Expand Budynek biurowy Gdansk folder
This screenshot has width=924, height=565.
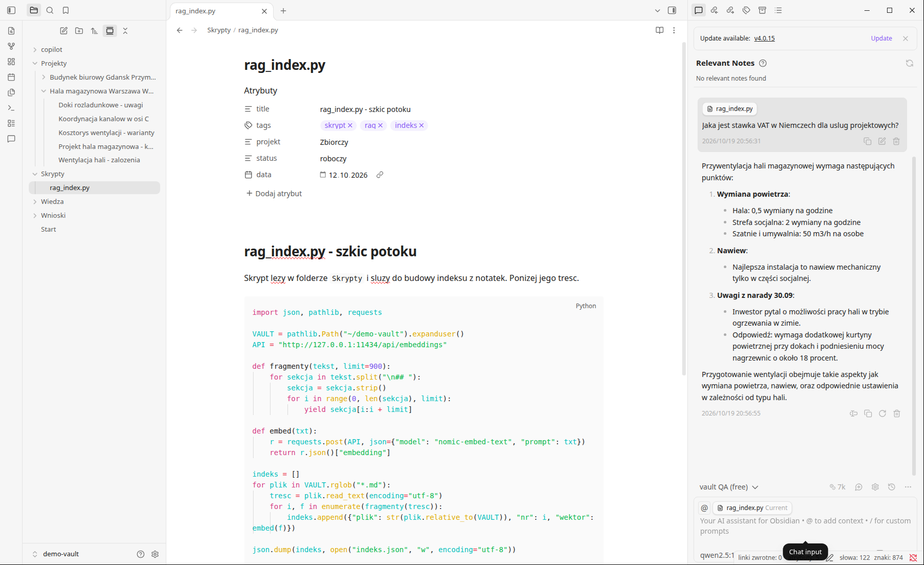[44, 77]
